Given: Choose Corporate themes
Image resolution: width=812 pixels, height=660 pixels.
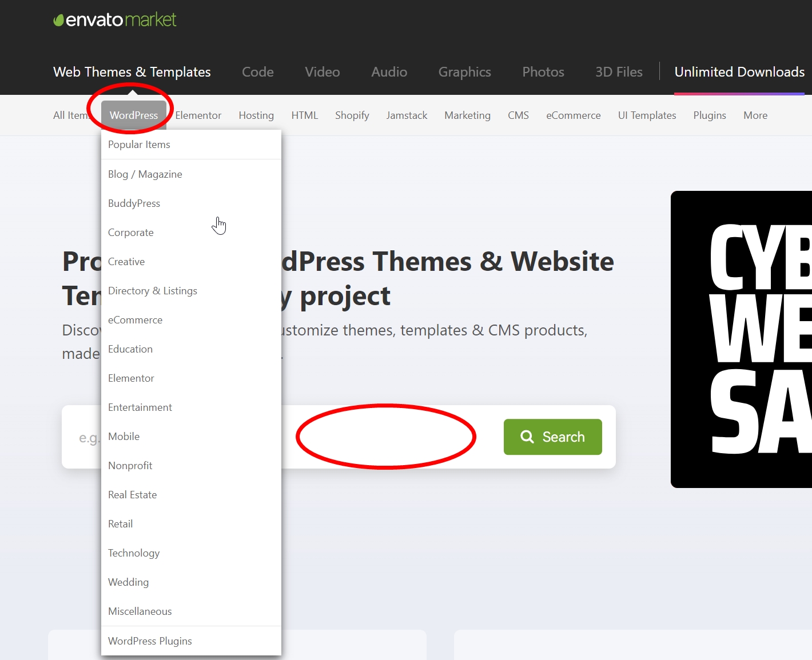Looking at the screenshot, I should point(191,233).
